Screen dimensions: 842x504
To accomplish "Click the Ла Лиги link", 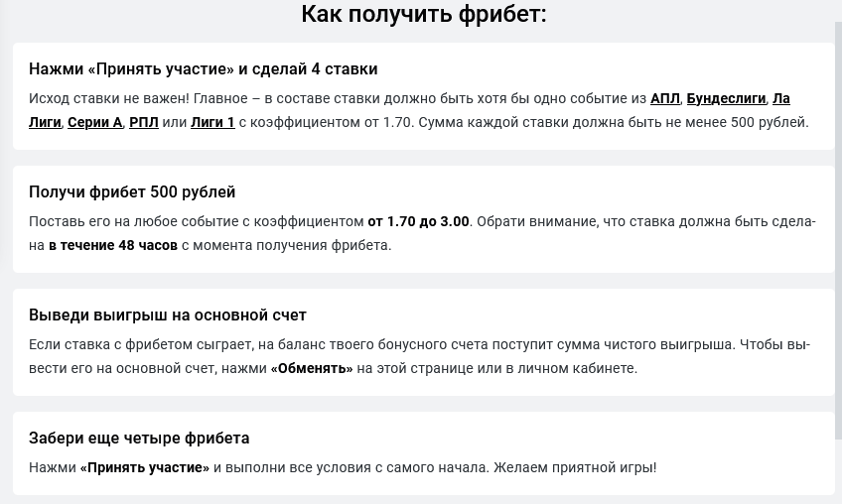I will (45, 122).
